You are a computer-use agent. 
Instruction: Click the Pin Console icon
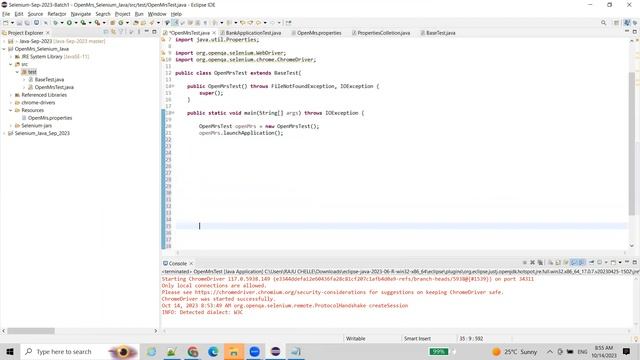[591, 262]
